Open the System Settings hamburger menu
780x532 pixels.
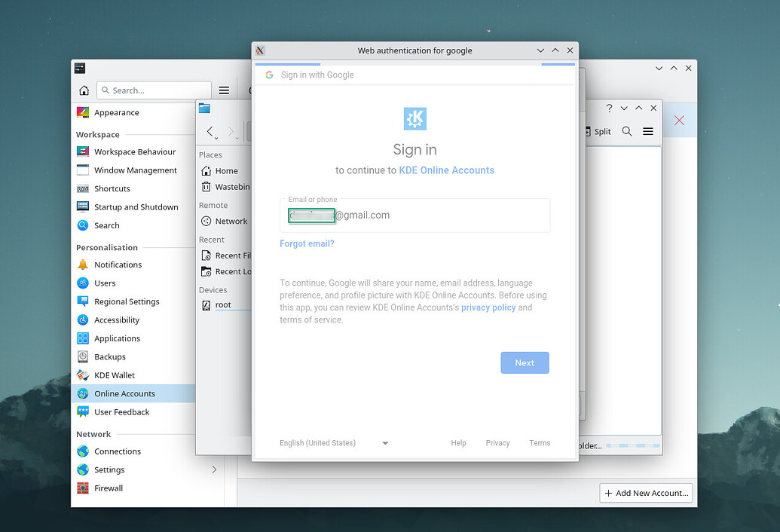224,90
